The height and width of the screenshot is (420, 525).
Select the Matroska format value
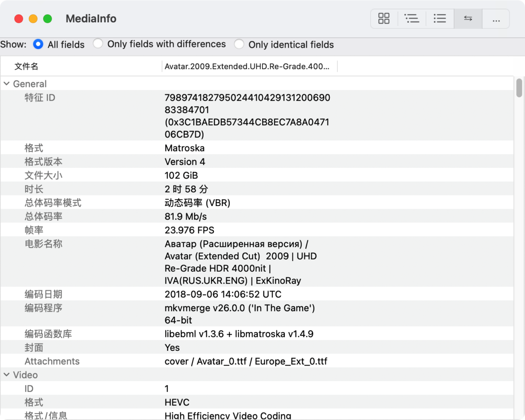click(185, 148)
